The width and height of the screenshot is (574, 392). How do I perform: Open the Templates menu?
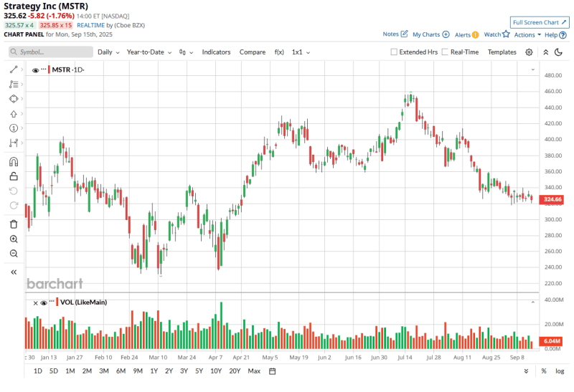tap(502, 52)
